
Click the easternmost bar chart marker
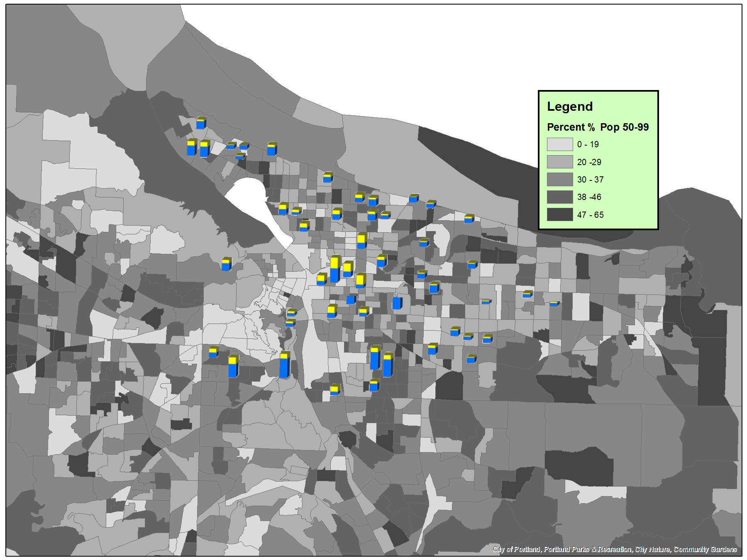[554, 304]
